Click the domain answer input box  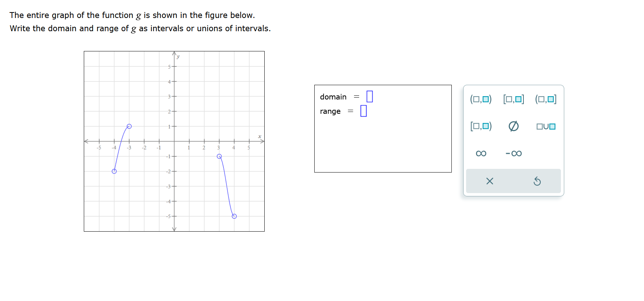tap(369, 96)
